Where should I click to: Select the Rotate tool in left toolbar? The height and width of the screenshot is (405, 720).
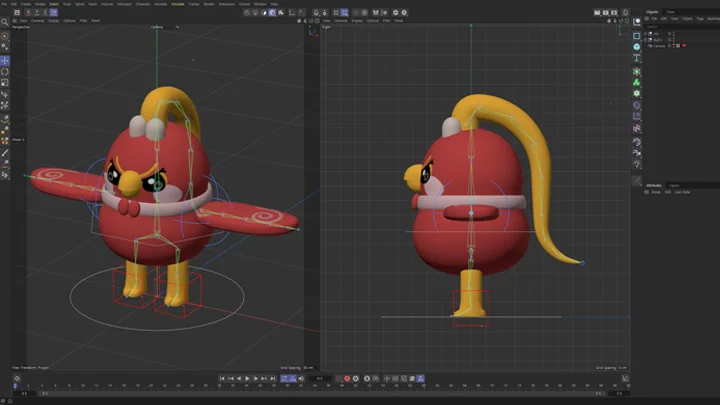coord(5,72)
